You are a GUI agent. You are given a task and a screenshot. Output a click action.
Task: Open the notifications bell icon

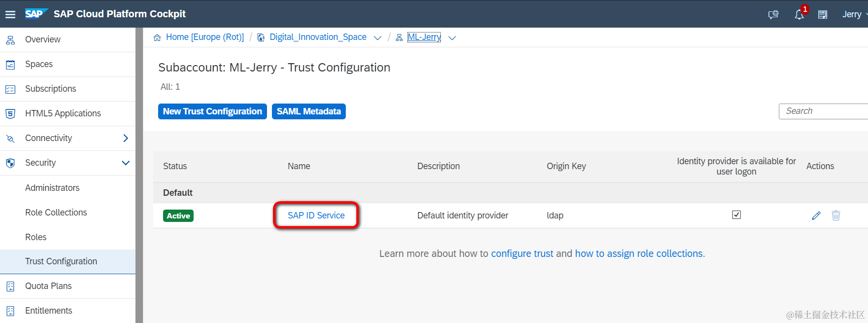[799, 15]
